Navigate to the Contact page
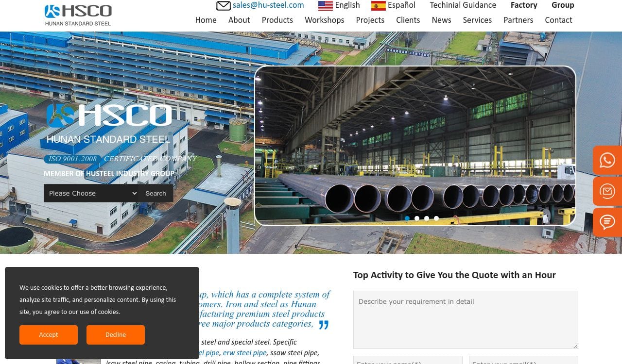Image resolution: width=622 pixels, height=364 pixels. click(558, 20)
